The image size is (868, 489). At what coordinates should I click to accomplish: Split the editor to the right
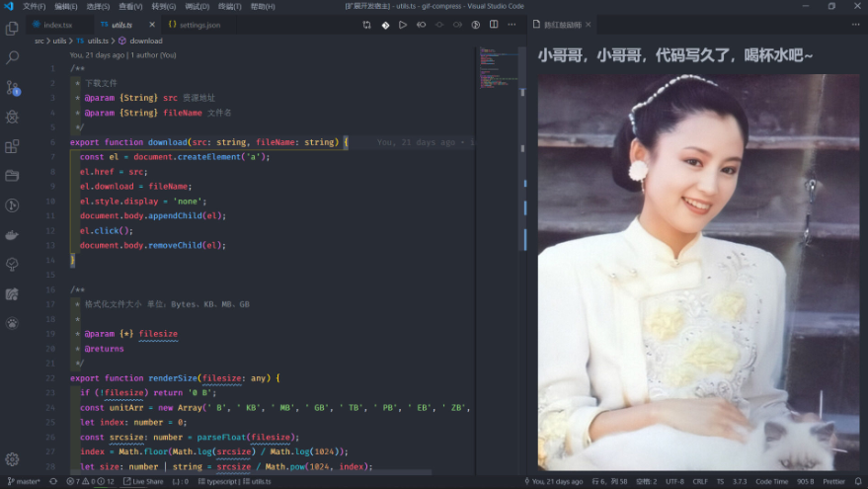click(x=494, y=25)
